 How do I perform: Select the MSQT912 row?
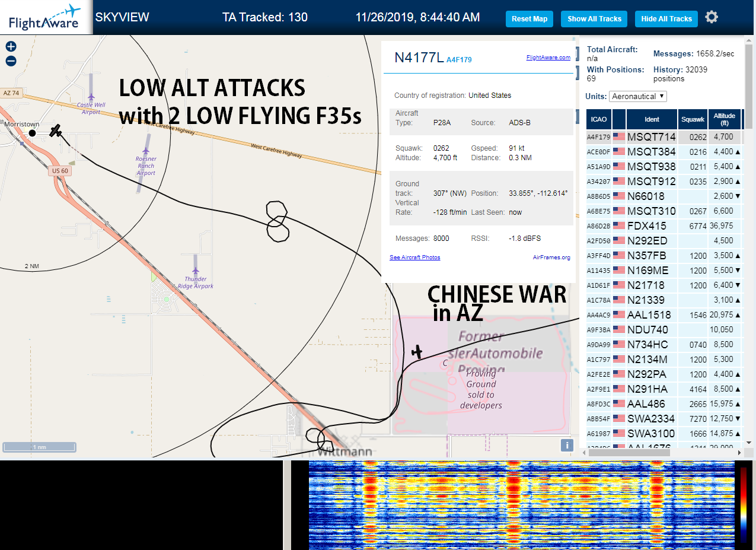[664, 181]
